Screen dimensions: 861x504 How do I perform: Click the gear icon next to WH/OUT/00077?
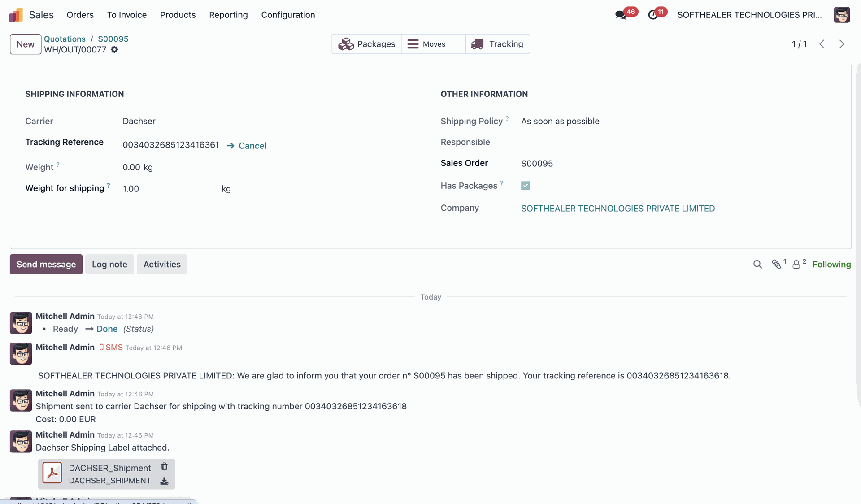pos(115,50)
